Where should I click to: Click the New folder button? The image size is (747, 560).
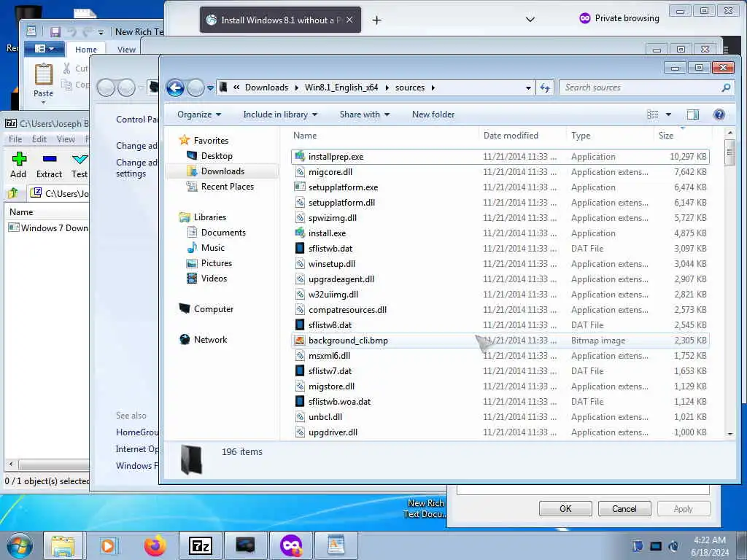coord(433,114)
